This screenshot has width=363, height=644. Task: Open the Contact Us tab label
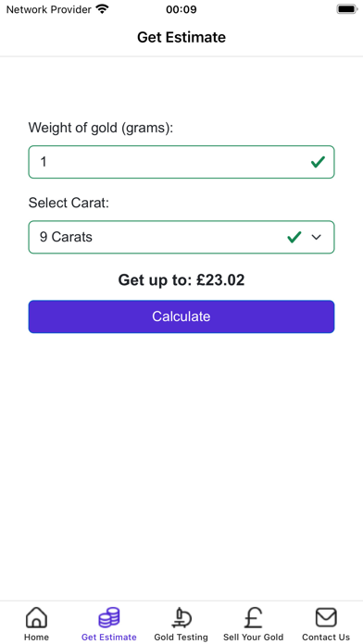point(326,637)
